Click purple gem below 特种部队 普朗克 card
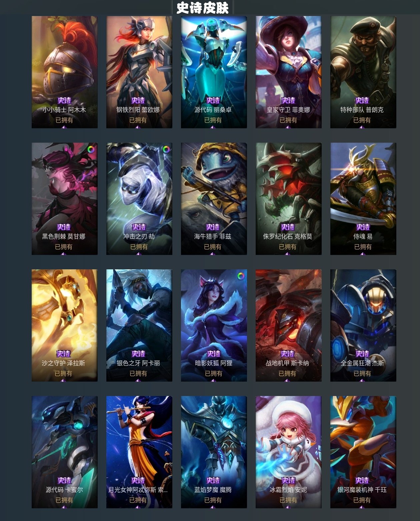 363,127
